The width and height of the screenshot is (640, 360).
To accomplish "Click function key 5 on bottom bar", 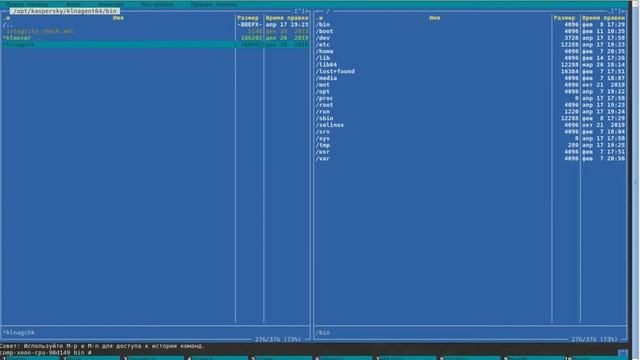I will (x=283, y=358).
